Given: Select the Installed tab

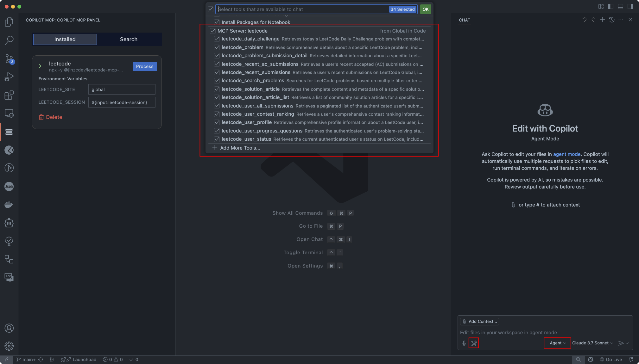Looking at the screenshot, I should 65,39.
